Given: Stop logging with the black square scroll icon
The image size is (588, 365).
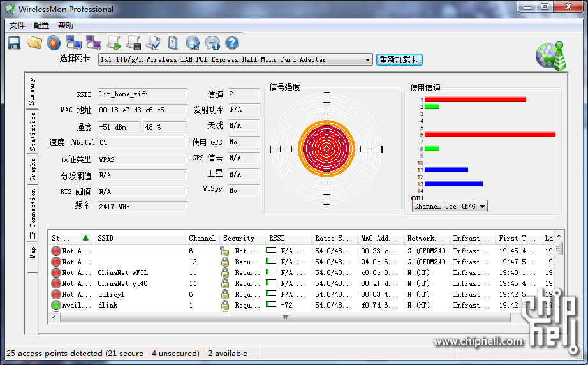Looking at the screenshot, I should tap(133, 43).
